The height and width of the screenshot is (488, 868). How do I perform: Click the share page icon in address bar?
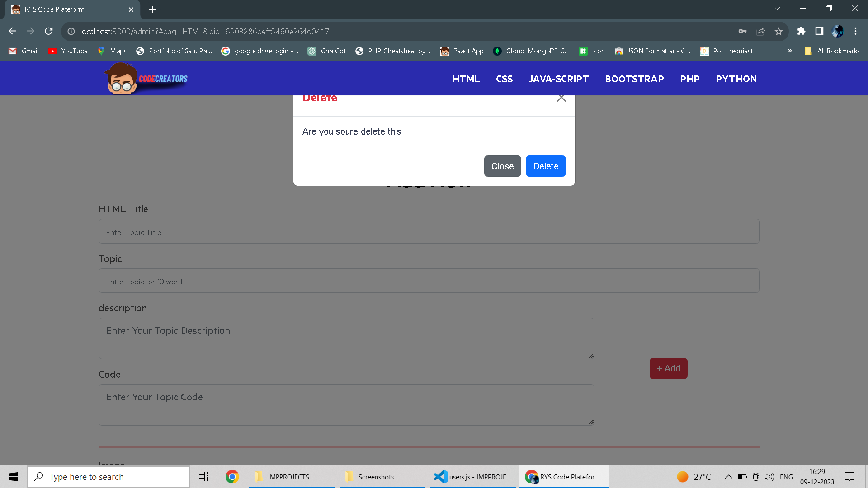pyautogui.click(x=760, y=31)
